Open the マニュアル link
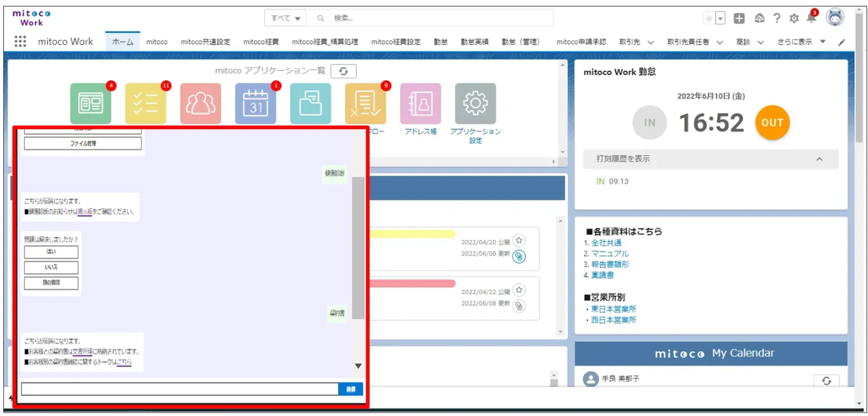 610,254
